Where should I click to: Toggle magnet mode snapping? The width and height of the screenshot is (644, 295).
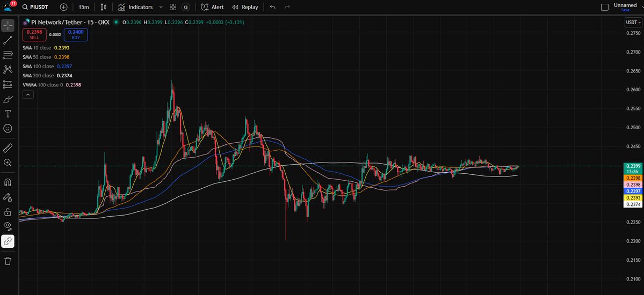pyautogui.click(x=8, y=182)
